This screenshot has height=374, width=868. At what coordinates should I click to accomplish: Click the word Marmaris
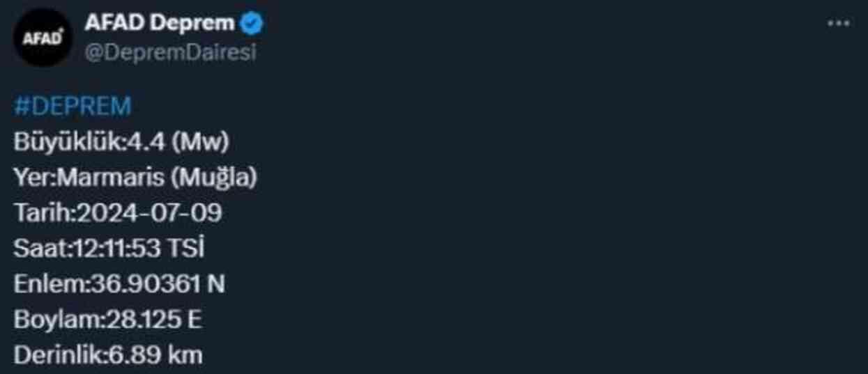pyautogui.click(x=110, y=178)
